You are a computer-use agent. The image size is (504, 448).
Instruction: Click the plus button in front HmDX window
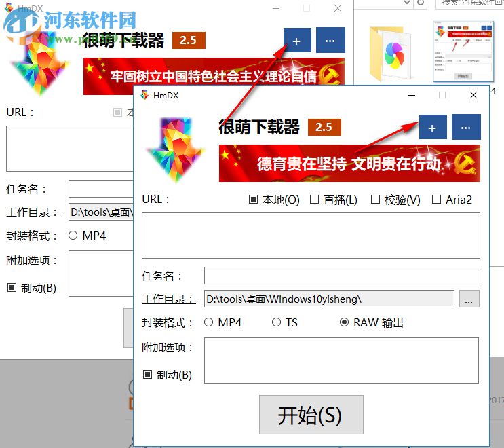[x=433, y=127]
